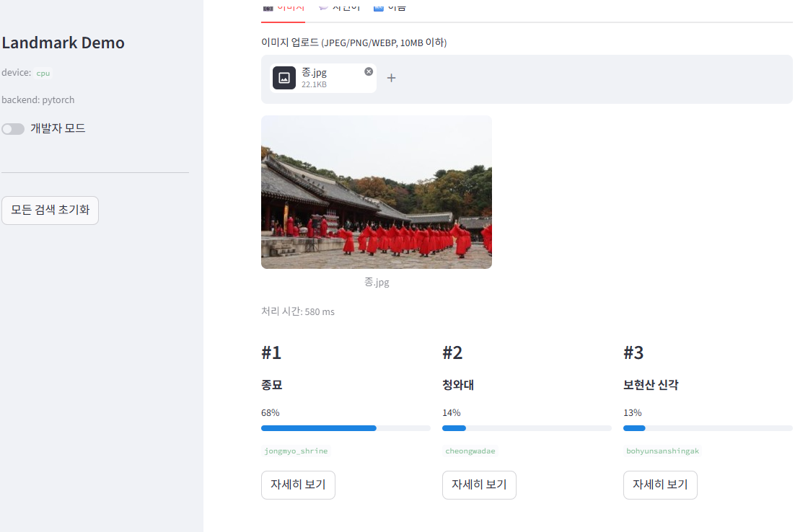Click the 13% confidence bar for 보현산 신각
The width and height of the screenshot is (808, 532).
coord(708,428)
